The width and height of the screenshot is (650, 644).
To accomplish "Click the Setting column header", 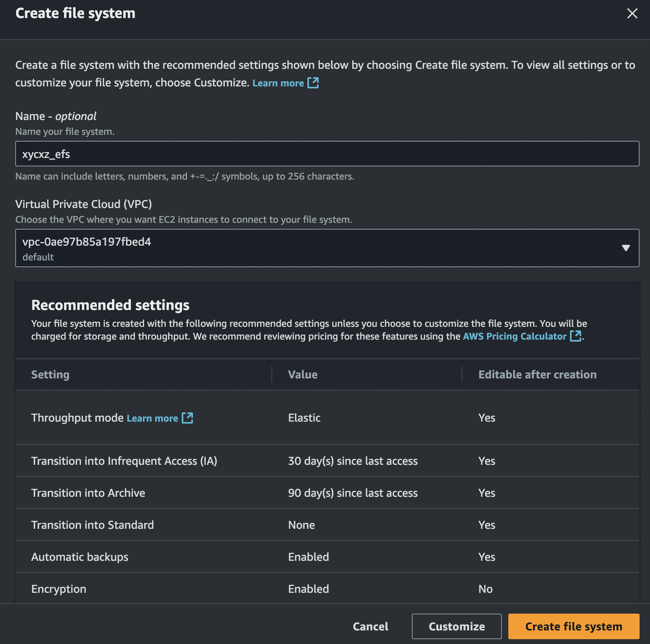I will click(x=50, y=375).
